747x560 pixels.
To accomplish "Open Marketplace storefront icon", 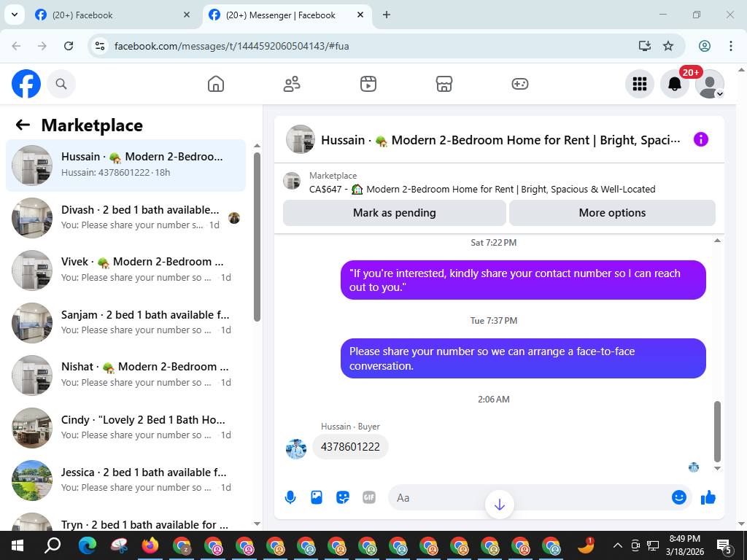I will click(444, 84).
